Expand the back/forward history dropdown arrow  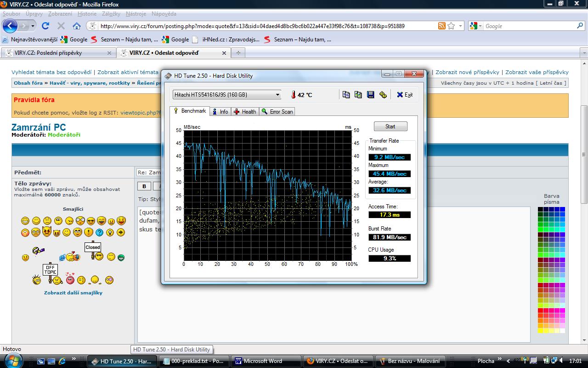[x=33, y=26]
